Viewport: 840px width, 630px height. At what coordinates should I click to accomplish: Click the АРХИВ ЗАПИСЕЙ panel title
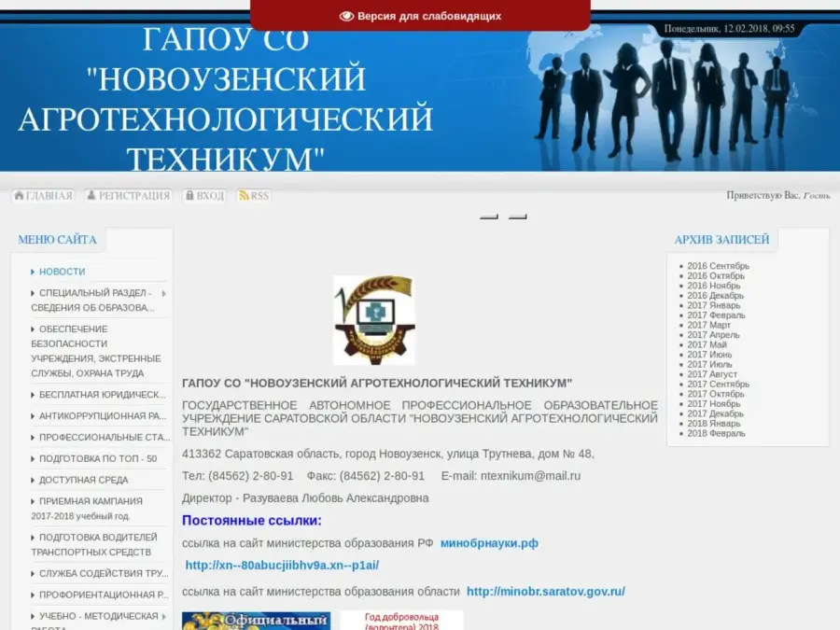point(721,240)
